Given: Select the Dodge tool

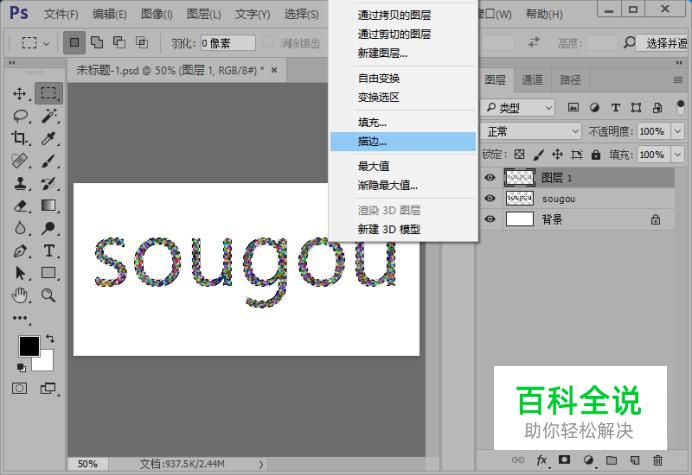Looking at the screenshot, I should (x=49, y=228).
